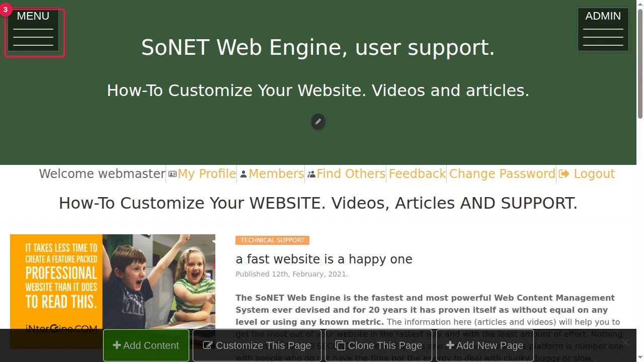Viewport: 644px width, 362px height.
Task: Click the 'Welcome webmaster' text
Action: coord(102,174)
